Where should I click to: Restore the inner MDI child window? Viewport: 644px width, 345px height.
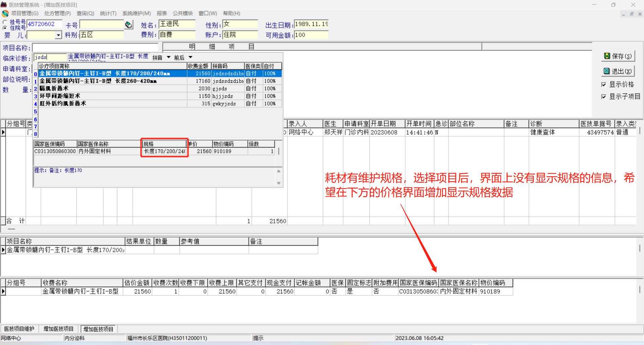632,14
